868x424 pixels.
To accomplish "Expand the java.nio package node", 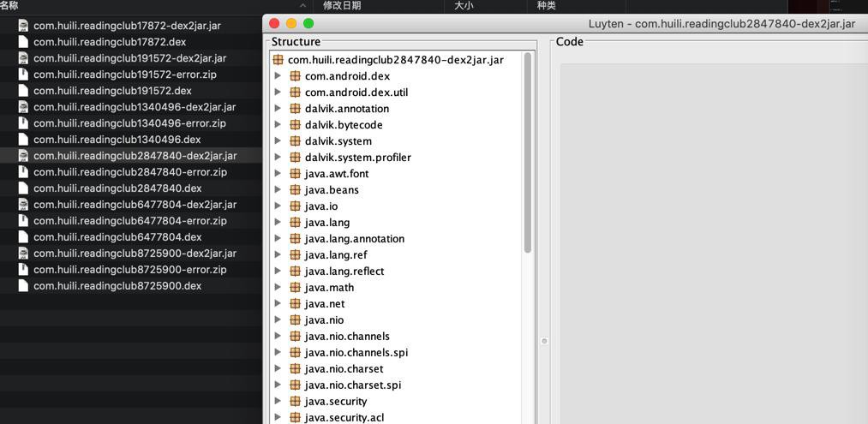I will point(278,320).
